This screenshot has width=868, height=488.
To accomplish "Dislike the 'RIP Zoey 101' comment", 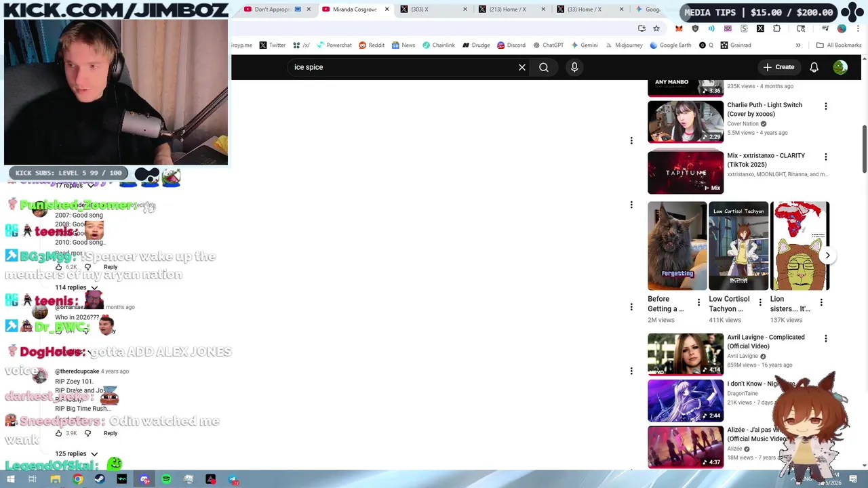I will (87, 433).
